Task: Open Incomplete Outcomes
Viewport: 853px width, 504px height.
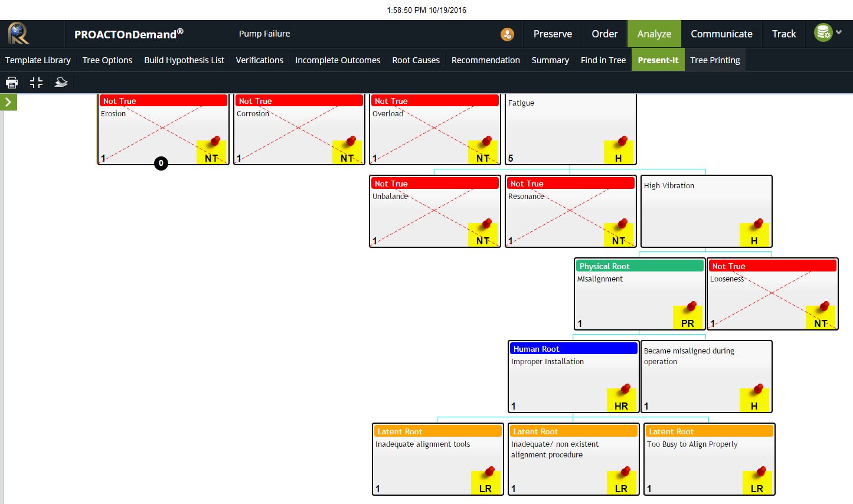Action: click(338, 60)
